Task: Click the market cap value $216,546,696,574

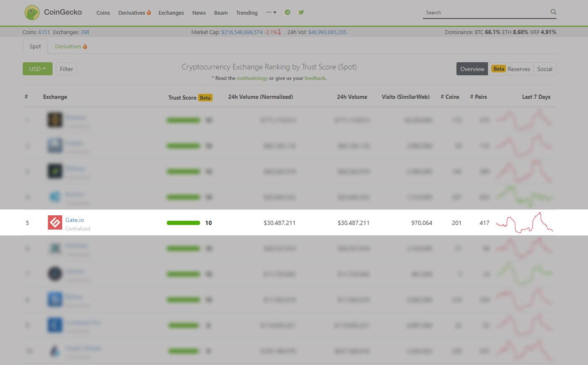Action: [242, 32]
